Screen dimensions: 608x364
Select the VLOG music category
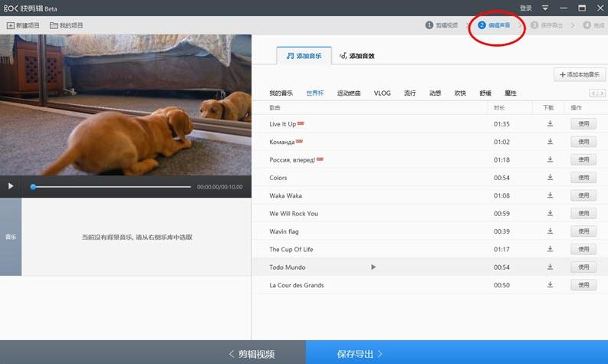pyautogui.click(x=383, y=93)
